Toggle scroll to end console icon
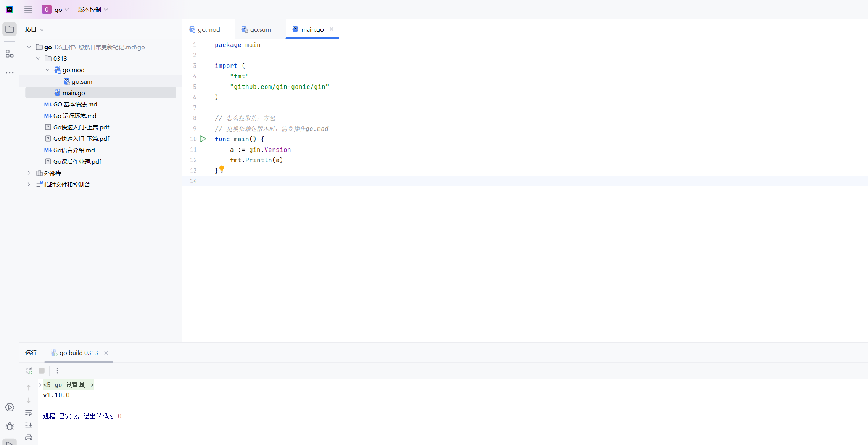The width and height of the screenshot is (868, 445). pos(29,425)
